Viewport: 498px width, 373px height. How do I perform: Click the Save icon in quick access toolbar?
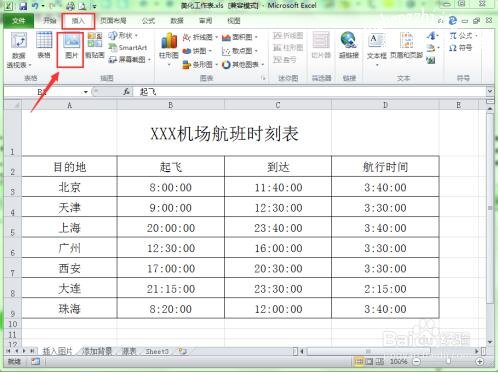[x=22, y=6]
